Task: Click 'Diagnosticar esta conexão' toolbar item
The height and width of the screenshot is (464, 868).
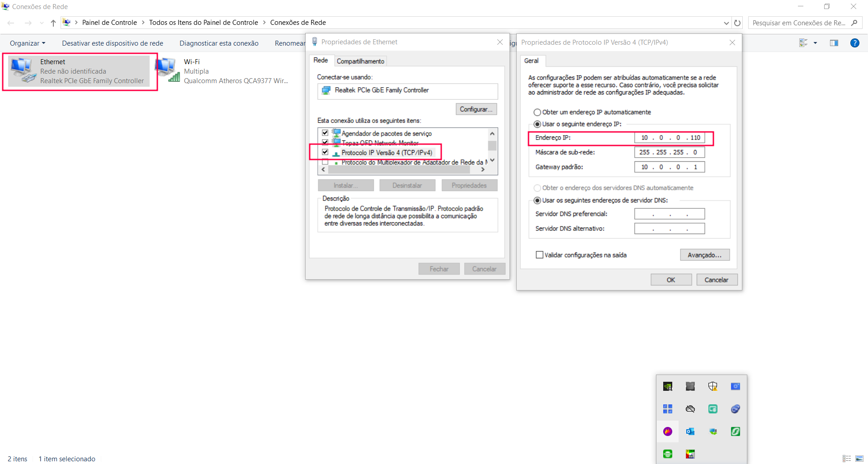Action: 219,43
